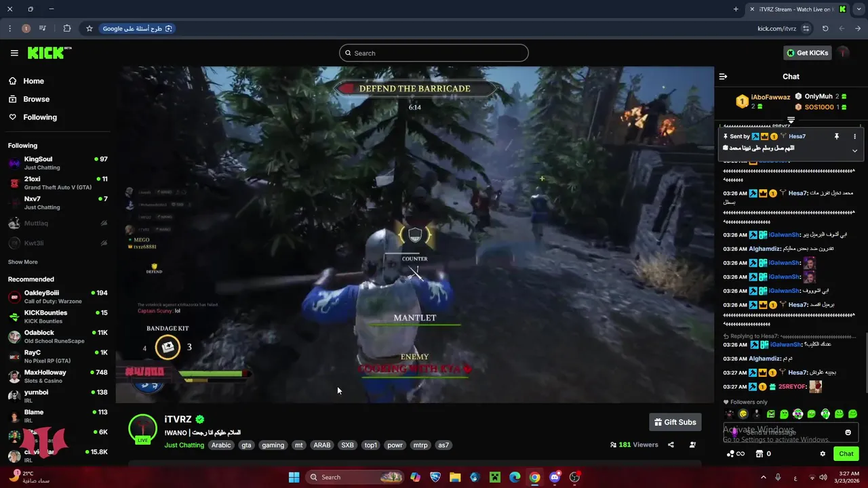This screenshot has height=488, width=868.
Task: Open MaxHolloway recommended channel
Action: [x=58, y=376]
